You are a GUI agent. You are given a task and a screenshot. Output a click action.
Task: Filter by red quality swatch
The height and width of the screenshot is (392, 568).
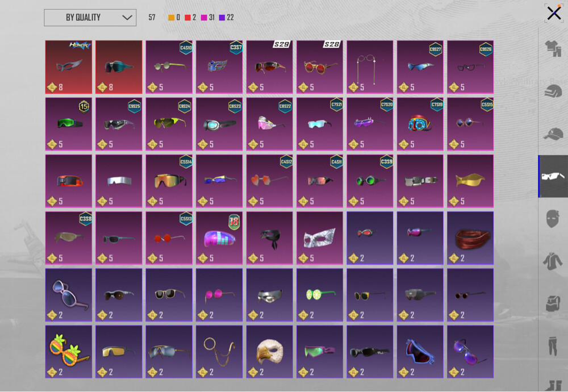pyautogui.click(x=187, y=18)
